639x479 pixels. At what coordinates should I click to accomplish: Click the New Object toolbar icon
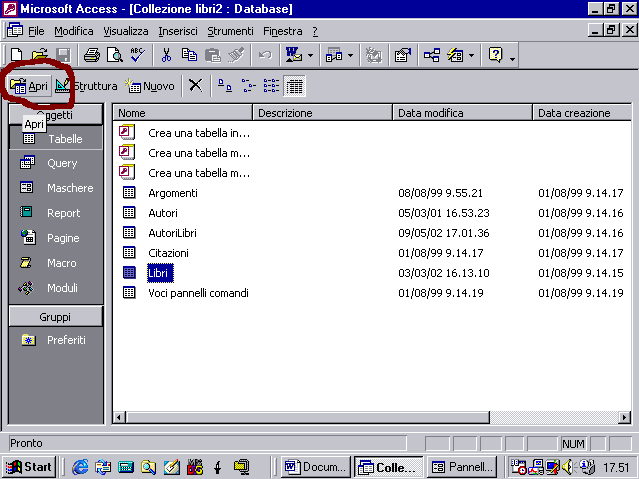pyautogui.click(x=455, y=55)
